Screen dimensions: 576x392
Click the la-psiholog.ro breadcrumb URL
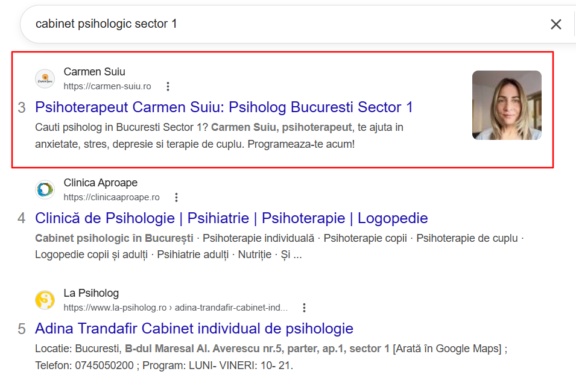pyautogui.click(x=176, y=308)
